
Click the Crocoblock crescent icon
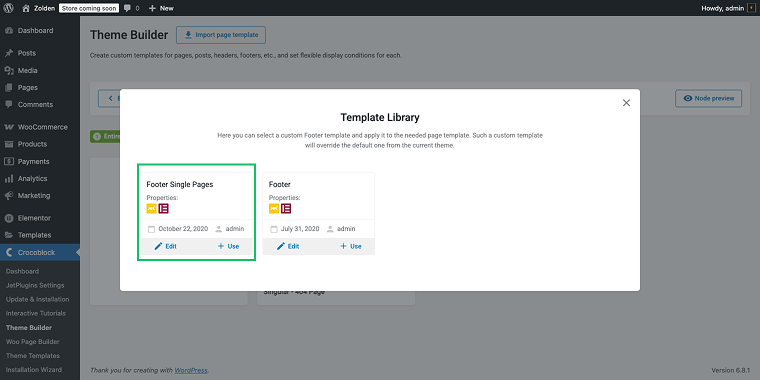pyautogui.click(x=8, y=253)
